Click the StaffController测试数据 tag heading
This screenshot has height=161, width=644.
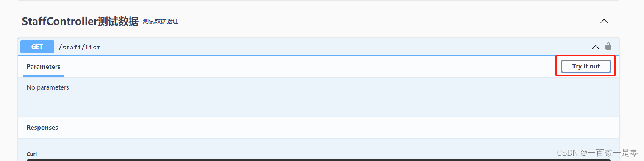pos(80,21)
